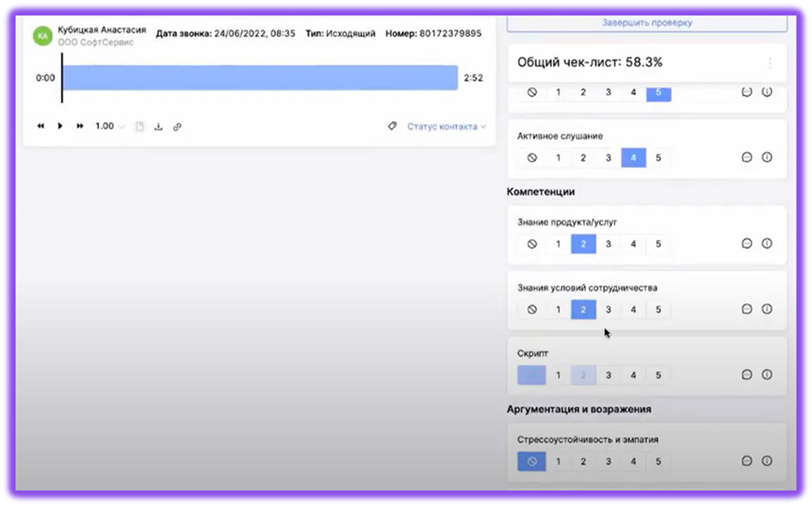Open the three-dot menu of Общий чек-лист

pos(770,63)
